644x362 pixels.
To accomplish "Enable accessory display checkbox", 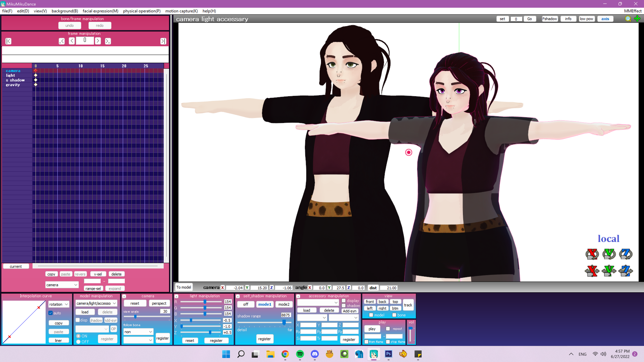I will 344,301.
